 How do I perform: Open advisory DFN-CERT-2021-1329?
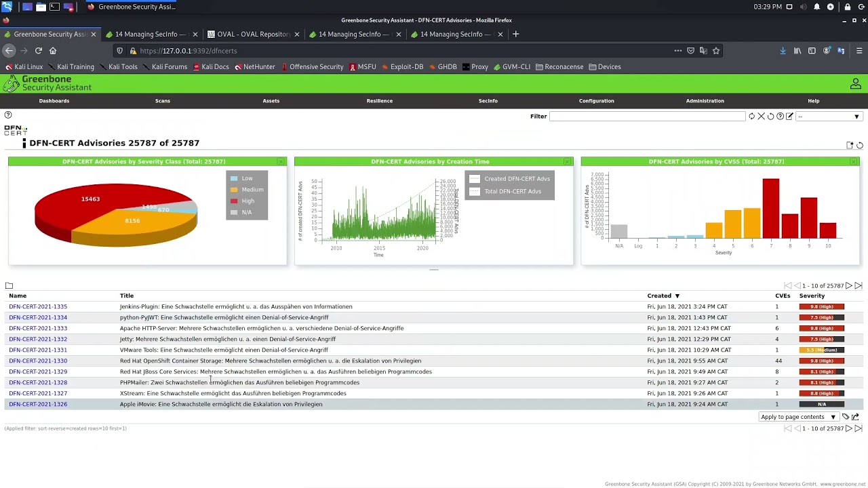[x=38, y=371]
